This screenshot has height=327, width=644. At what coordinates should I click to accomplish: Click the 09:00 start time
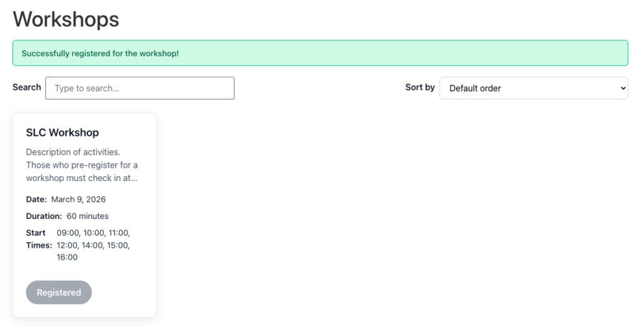(68, 233)
